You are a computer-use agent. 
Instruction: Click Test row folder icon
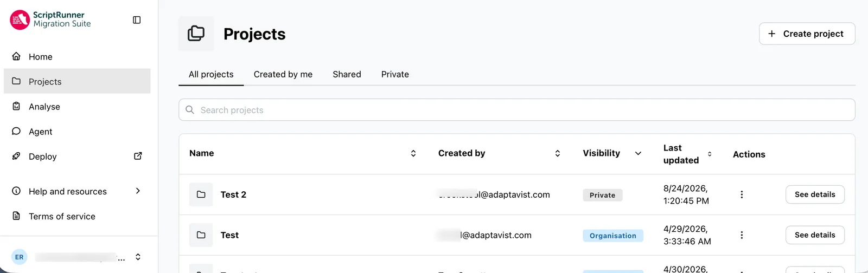tap(201, 235)
